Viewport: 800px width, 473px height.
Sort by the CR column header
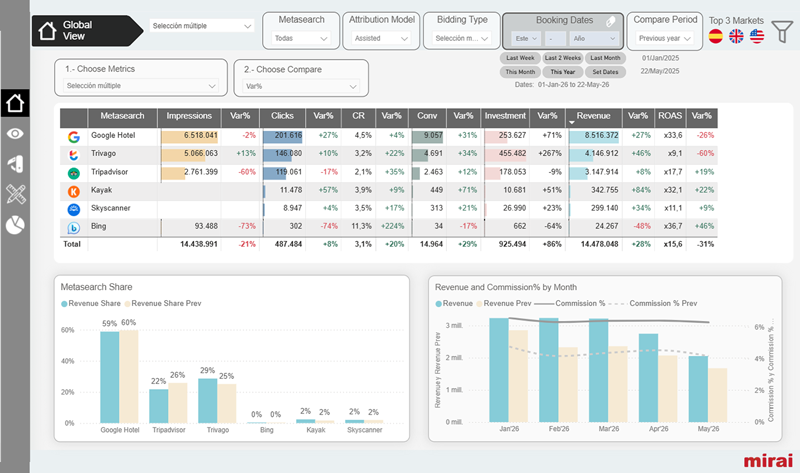point(358,116)
